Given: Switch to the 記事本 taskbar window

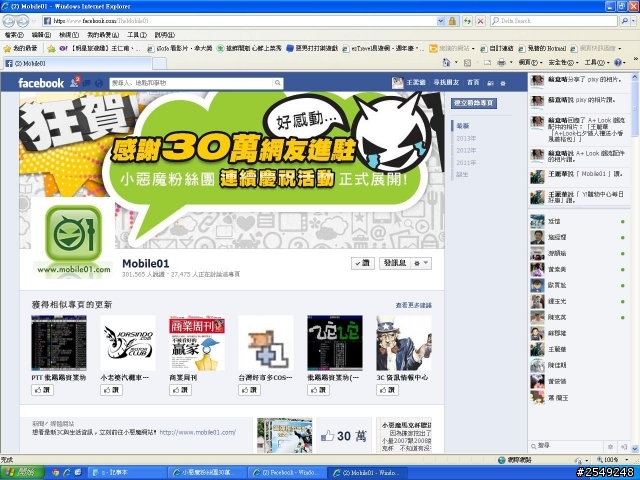Looking at the screenshot, I should pos(127,473).
